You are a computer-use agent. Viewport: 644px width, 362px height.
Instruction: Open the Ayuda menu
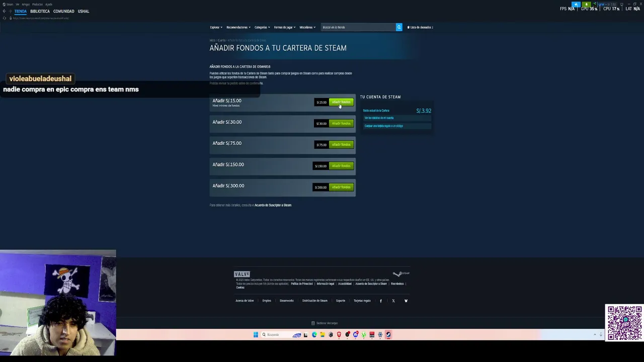pyautogui.click(x=49, y=5)
